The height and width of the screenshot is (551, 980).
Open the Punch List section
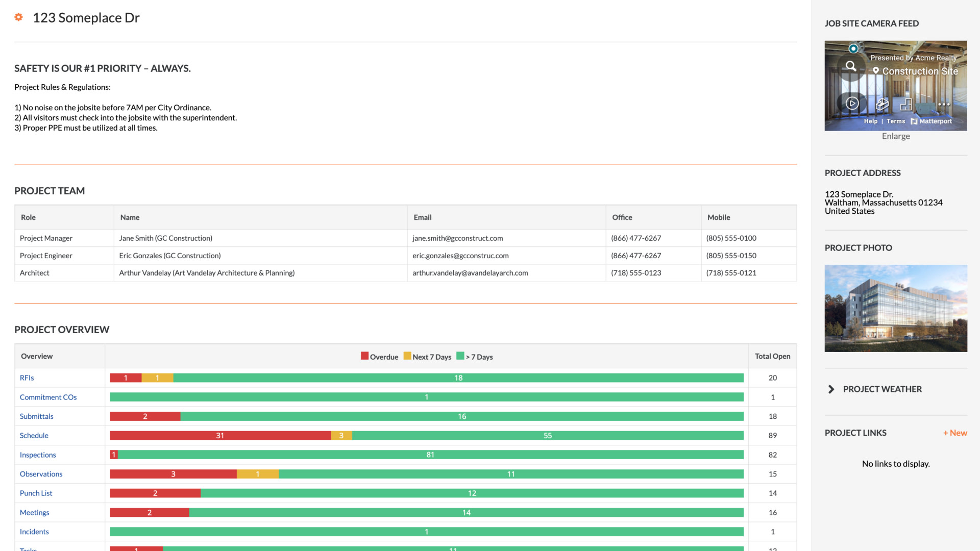[36, 493]
